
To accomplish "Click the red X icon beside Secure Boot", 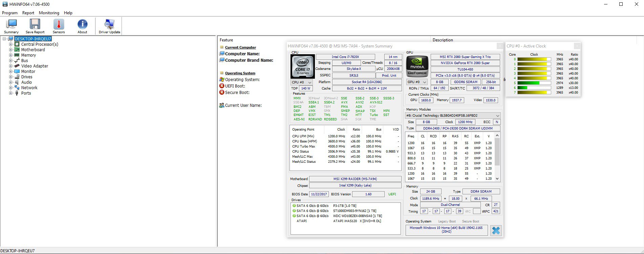I will click(x=222, y=92).
